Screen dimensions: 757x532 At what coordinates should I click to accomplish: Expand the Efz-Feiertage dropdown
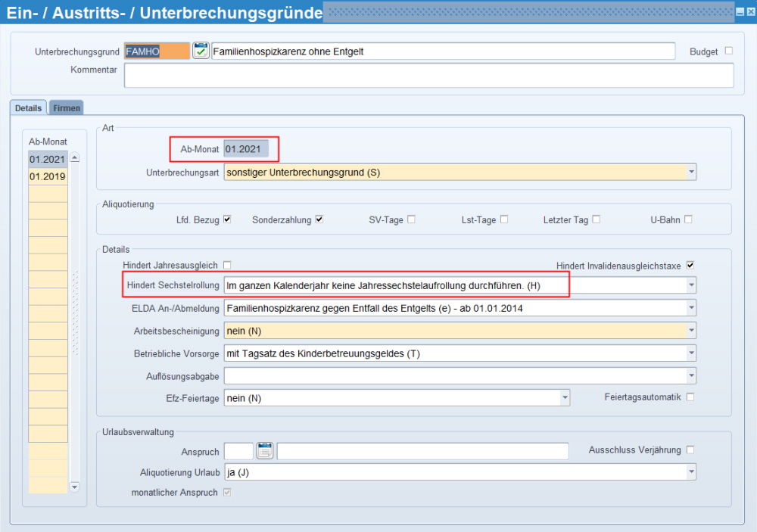pyautogui.click(x=565, y=398)
